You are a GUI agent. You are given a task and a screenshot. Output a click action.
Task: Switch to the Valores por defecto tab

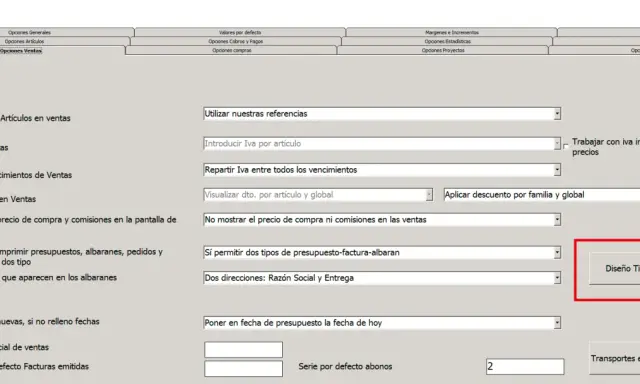[x=240, y=32]
